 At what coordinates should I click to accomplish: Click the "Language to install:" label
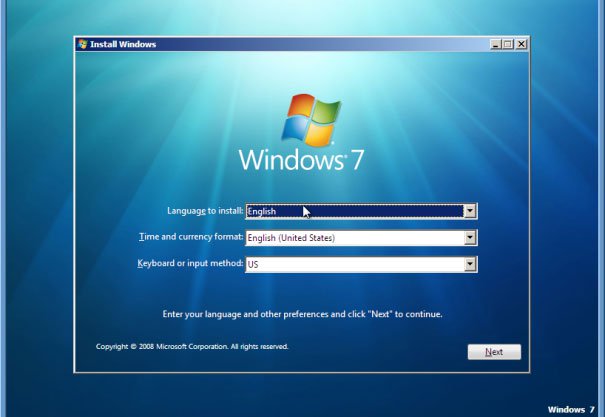205,211
